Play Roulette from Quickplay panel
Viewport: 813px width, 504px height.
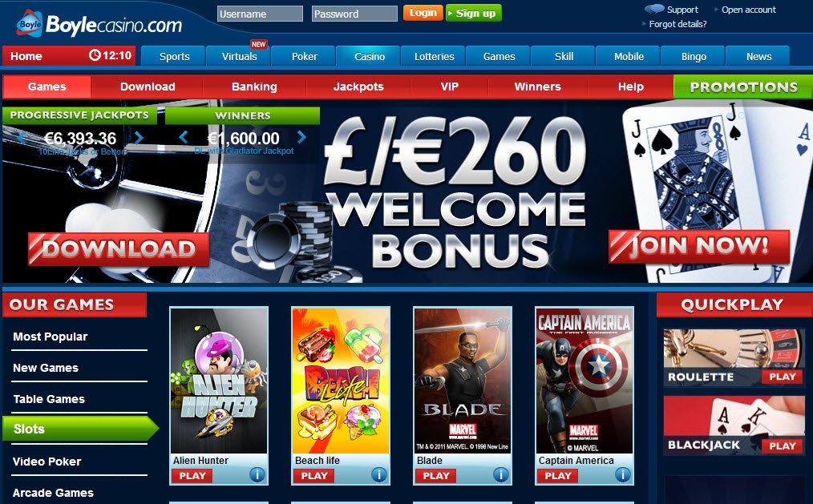click(782, 377)
